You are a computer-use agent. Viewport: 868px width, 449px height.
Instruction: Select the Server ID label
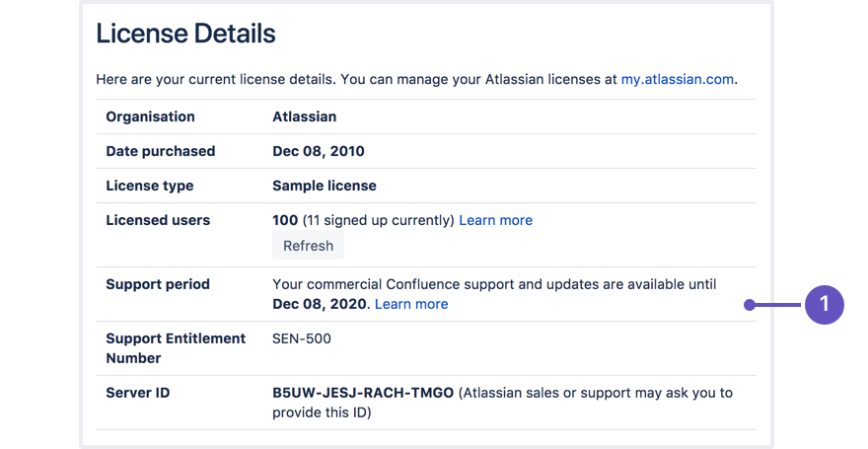tap(137, 393)
